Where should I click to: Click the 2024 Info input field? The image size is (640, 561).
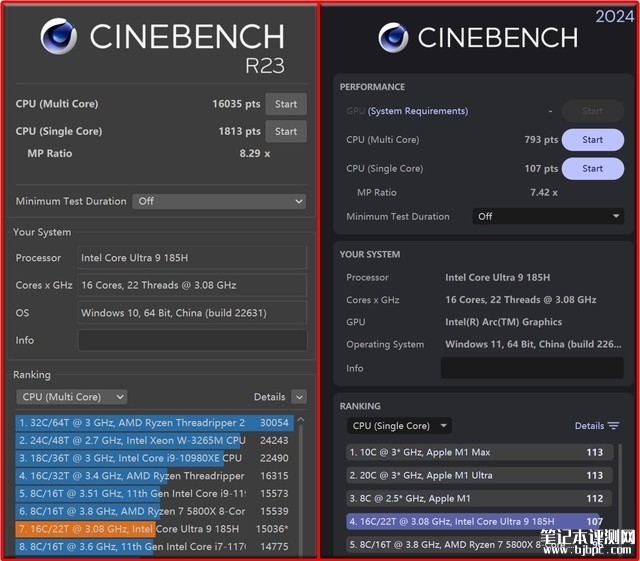point(532,368)
